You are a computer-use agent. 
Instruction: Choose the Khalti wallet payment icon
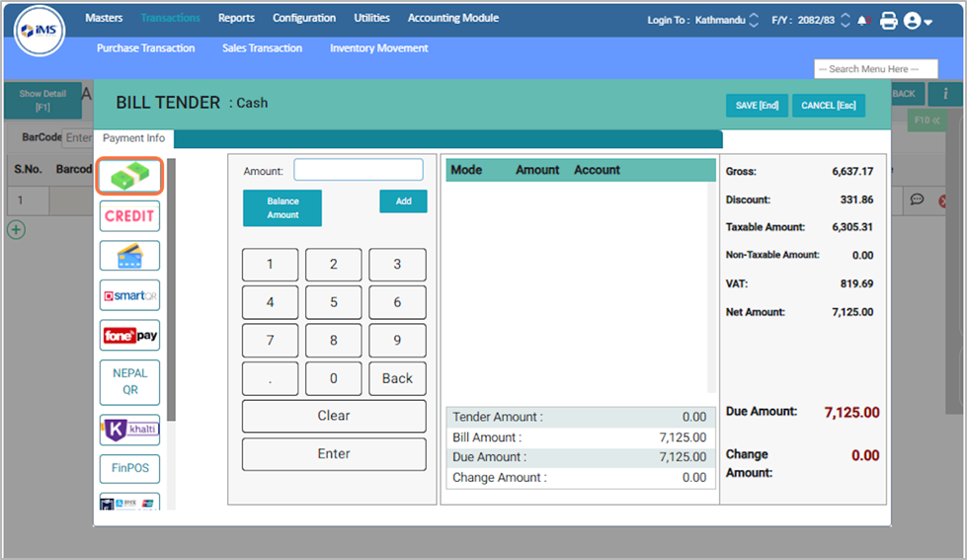pos(129,430)
